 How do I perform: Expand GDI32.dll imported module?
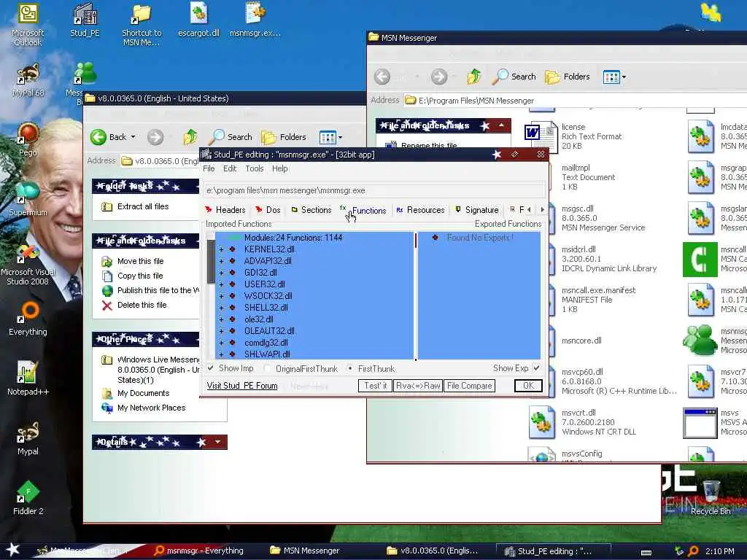click(x=221, y=273)
